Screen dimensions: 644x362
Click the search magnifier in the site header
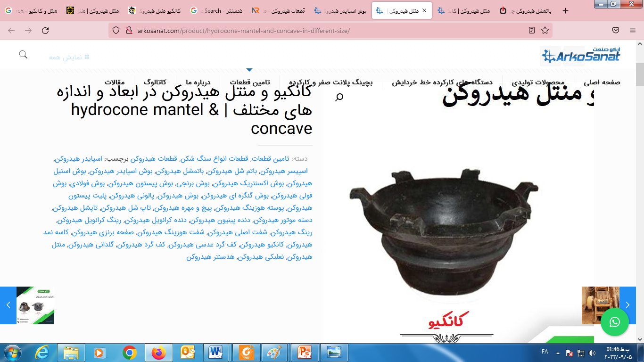tap(23, 55)
